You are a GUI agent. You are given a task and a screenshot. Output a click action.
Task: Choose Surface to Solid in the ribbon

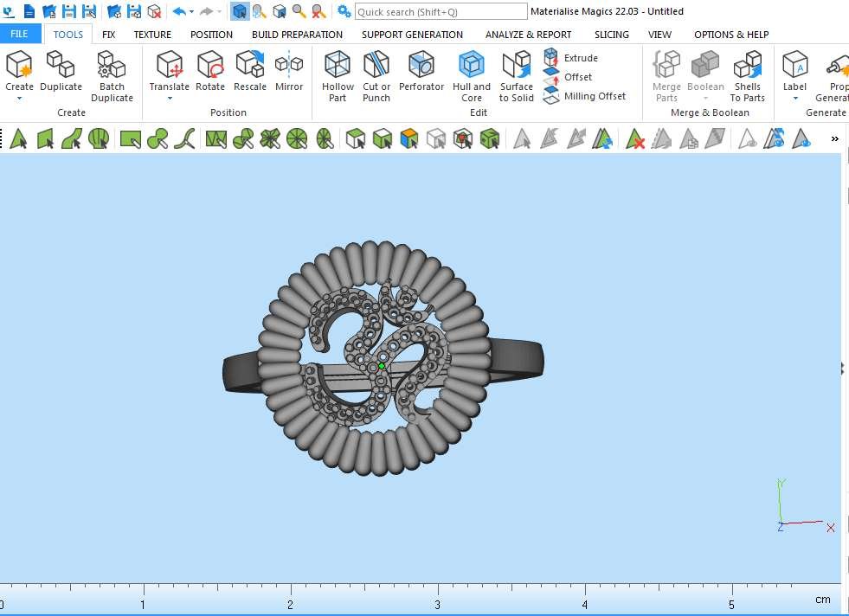pyautogui.click(x=517, y=75)
